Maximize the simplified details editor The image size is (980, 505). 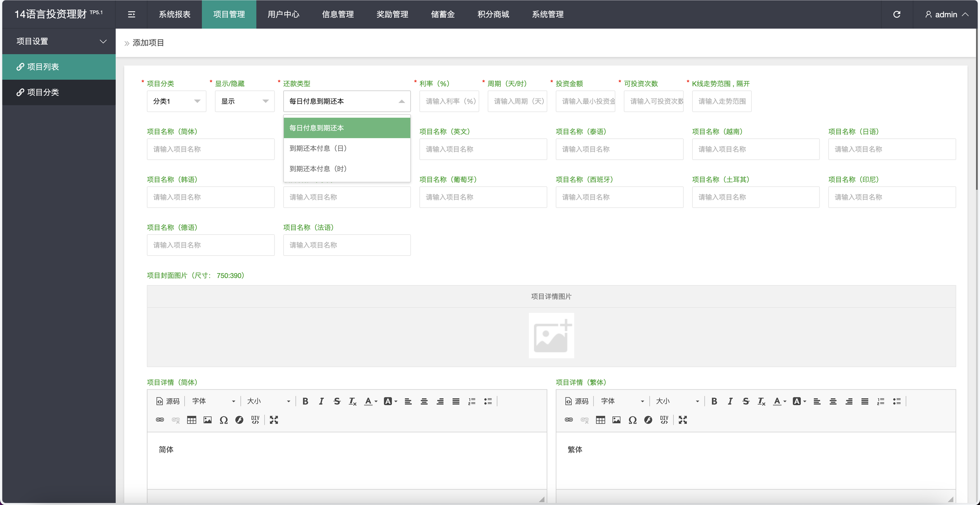click(274, 420)
